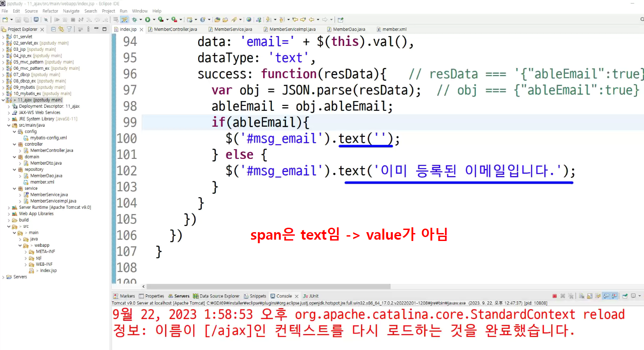The height and width of the screenshot is (350, 644).
Task: Click the Open Type icon in toolbar
Action: pos(217,19)
